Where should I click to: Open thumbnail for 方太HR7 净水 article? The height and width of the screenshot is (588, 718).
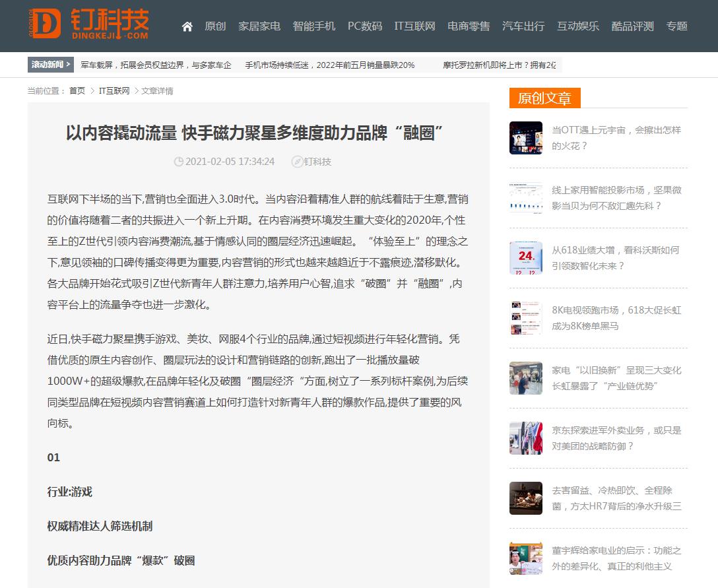point(526,498)
